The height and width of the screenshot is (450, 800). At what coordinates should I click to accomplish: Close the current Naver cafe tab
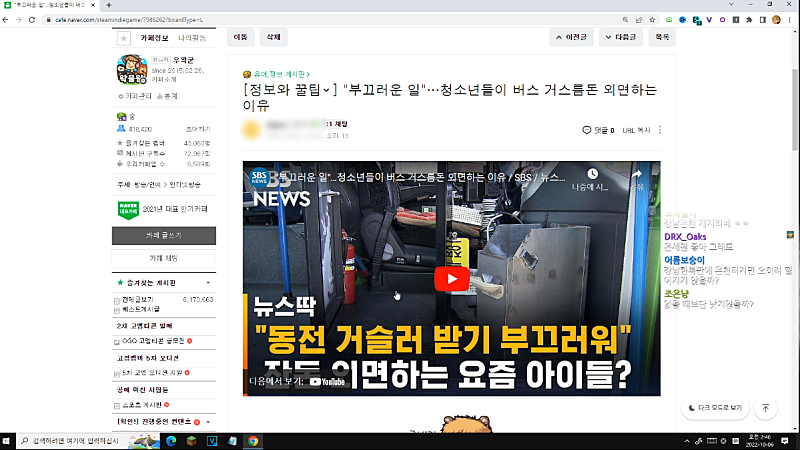click(x=93, y=5)
